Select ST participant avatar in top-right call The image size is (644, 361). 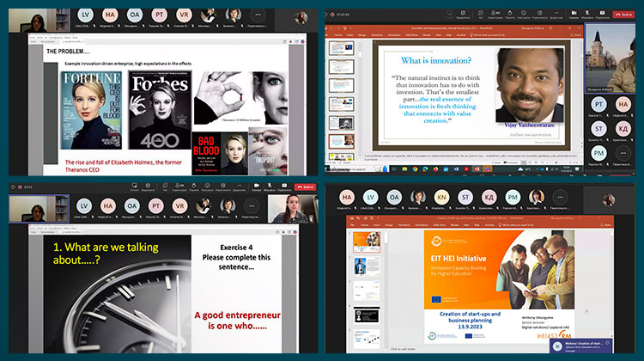tap(598, 129)
